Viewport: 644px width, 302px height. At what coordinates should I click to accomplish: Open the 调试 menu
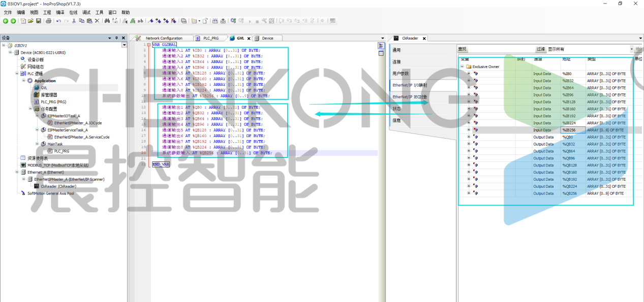86,12
